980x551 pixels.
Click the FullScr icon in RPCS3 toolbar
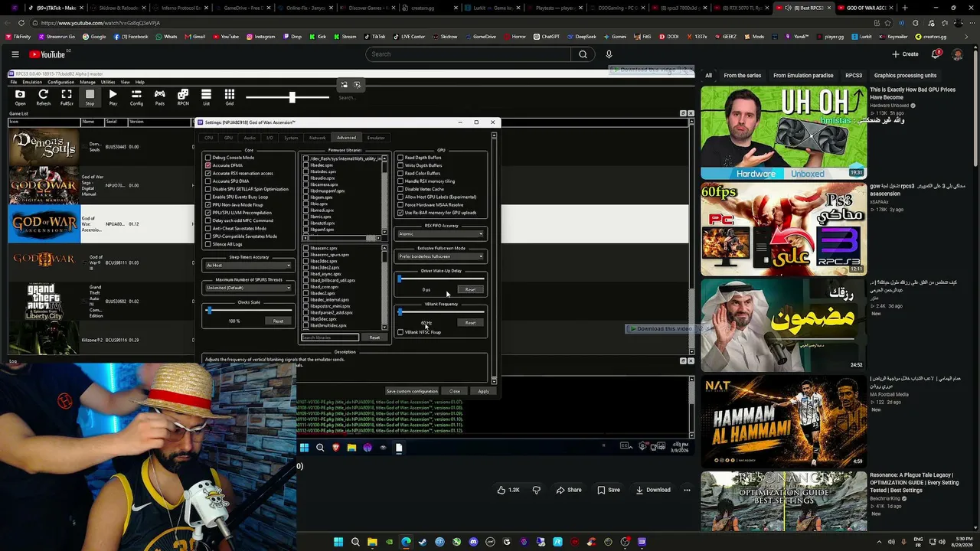67,97
